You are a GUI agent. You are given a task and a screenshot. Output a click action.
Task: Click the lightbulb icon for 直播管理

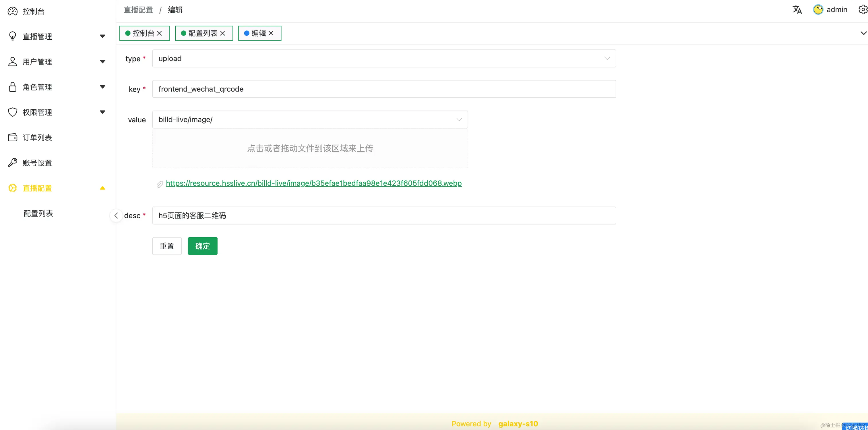coord(12,36)
